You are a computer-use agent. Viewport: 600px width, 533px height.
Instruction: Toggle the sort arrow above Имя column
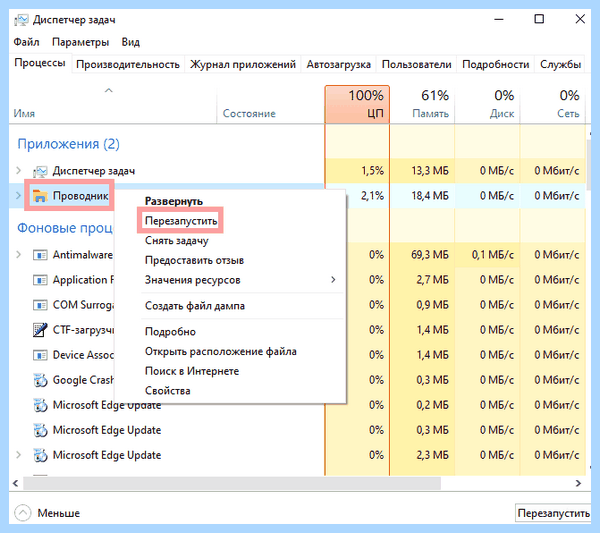[x=109, y=91]
